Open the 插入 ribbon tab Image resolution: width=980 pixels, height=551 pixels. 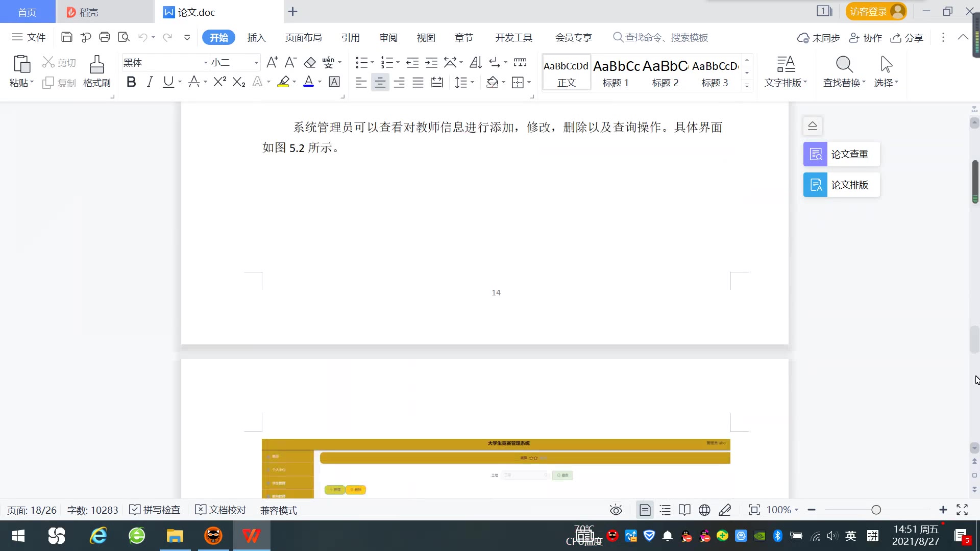pos(256,38)
